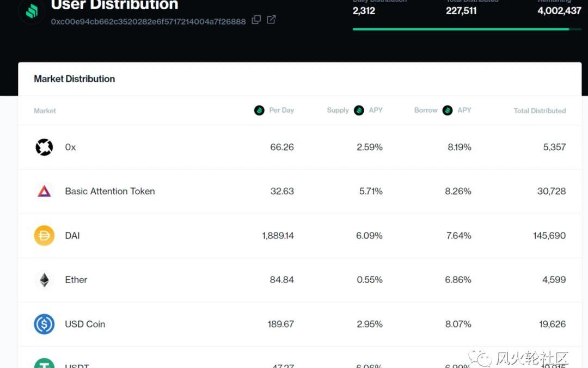Select the DAI coin icon
Image resolution: width=588 pixels, height=368 pixels.
tap(44, 236)
